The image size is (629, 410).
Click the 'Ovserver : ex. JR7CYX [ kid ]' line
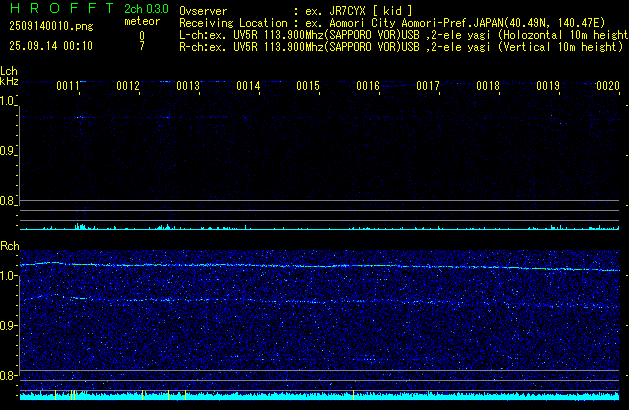(296, 11)
